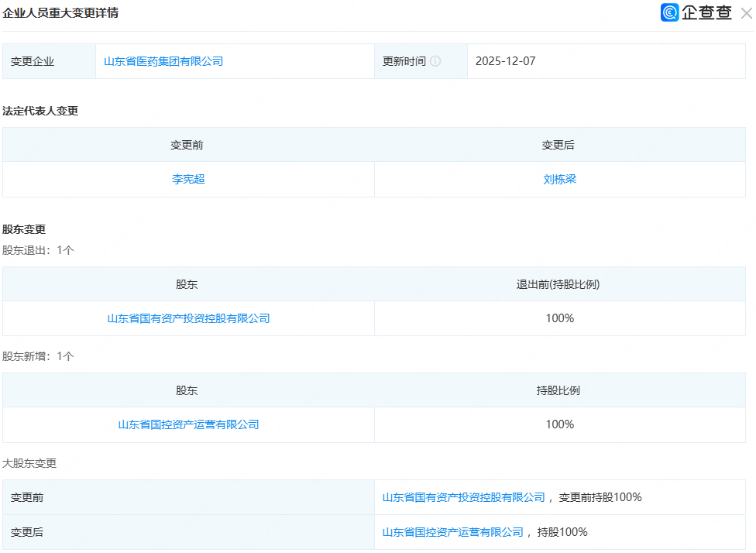Open new legal representative 刘栋梁's profile
756x553 pixels.
(559, 179)
